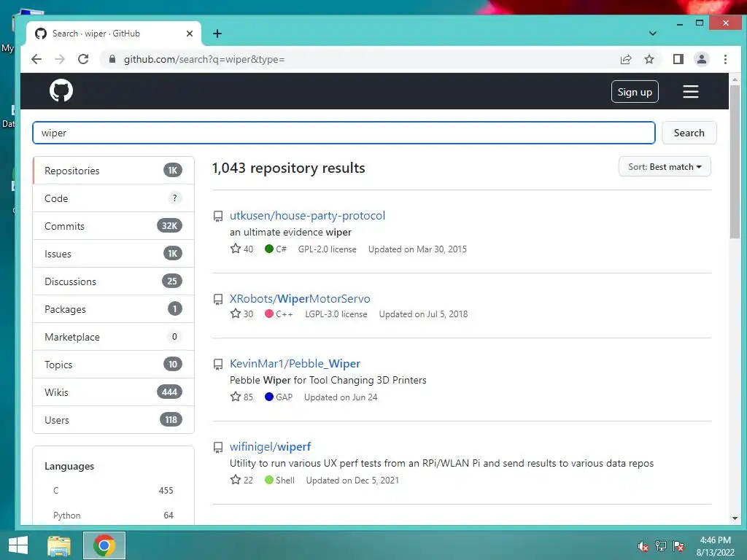Open Action Center flag icon
The width and height of the screenshot is (747, 560).
point(678,546)
